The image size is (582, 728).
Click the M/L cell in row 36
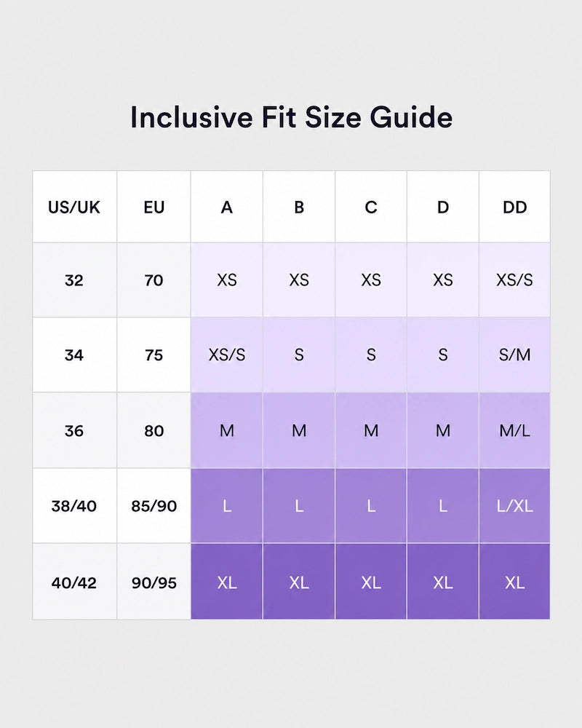coord(514,430)
